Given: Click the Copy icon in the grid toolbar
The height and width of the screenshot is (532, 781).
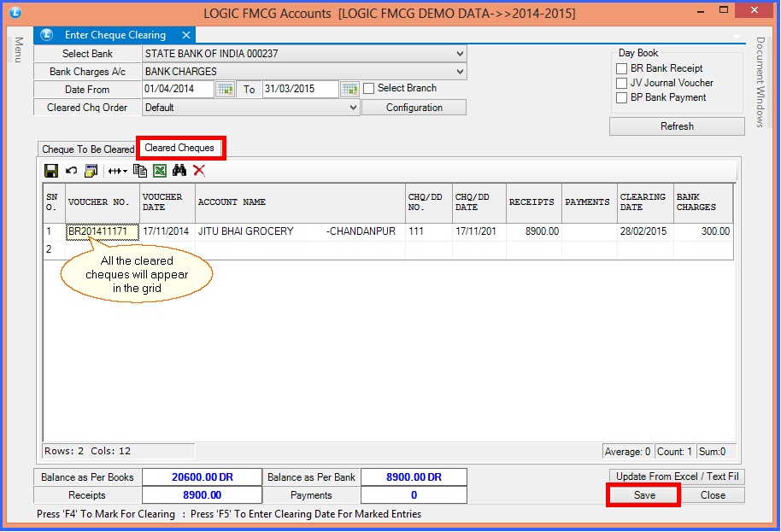Looking at the screenshot, I should click(x=141, y=171).
